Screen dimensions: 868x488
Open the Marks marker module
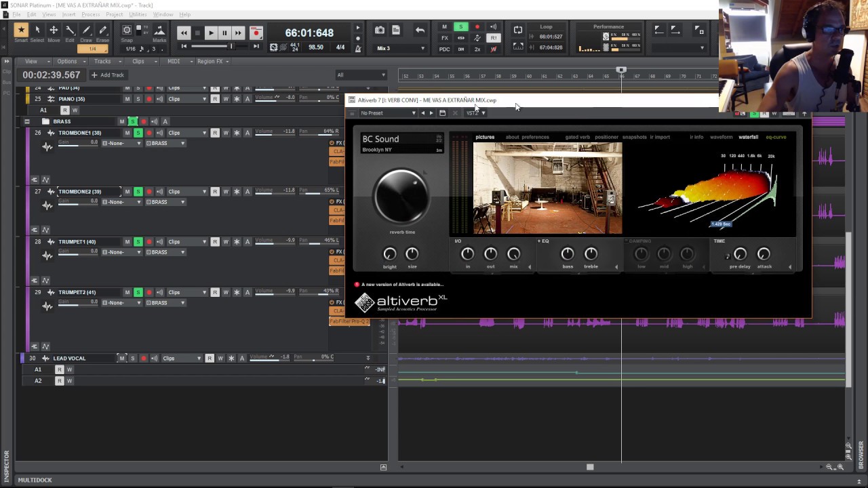point(159,30)
